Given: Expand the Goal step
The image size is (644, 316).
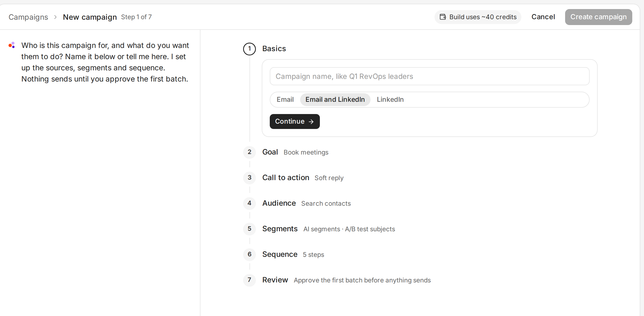Looking at the screenshot, I should point(270,152).
